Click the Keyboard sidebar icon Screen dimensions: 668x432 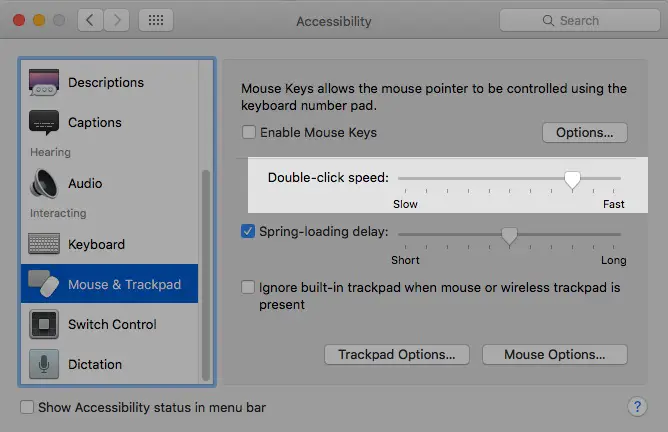click(x=44, y=244)
